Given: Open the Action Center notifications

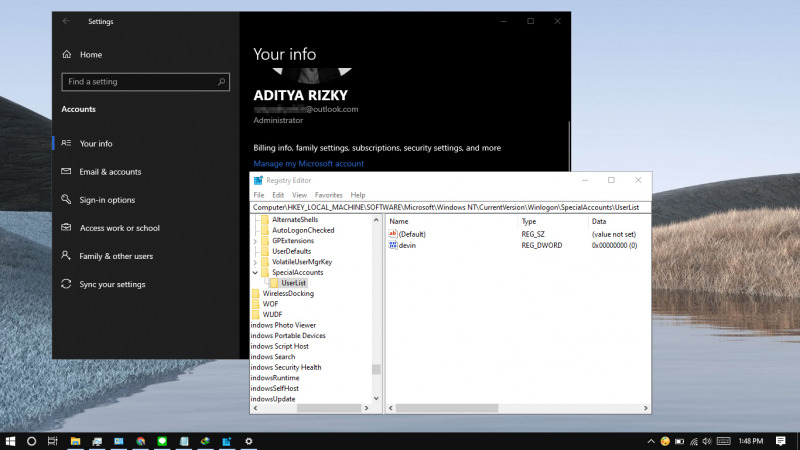Looking at the screenshot, I should (781, 441).
